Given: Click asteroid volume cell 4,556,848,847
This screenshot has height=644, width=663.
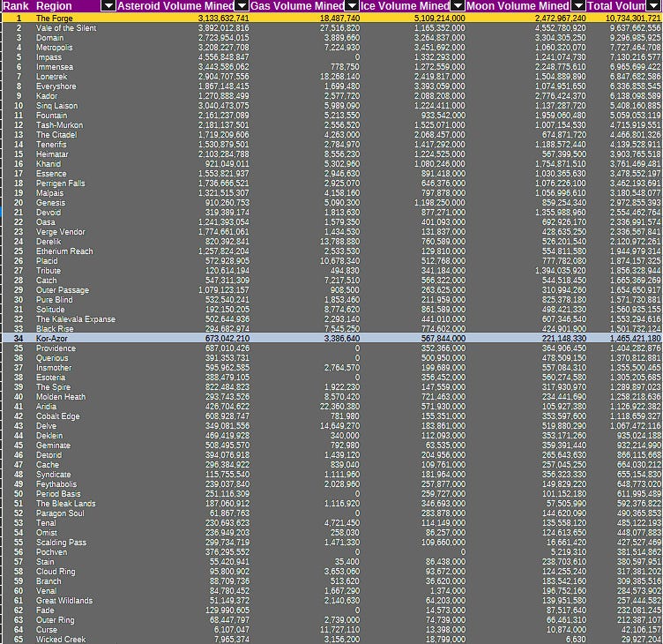Looking at the screenshot, I should coord(223,57).
